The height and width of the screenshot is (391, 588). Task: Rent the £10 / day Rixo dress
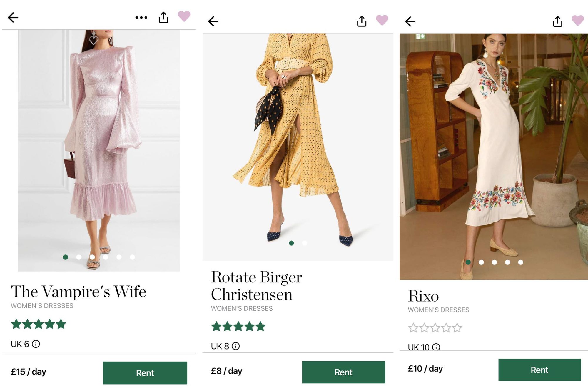[539, 370]
